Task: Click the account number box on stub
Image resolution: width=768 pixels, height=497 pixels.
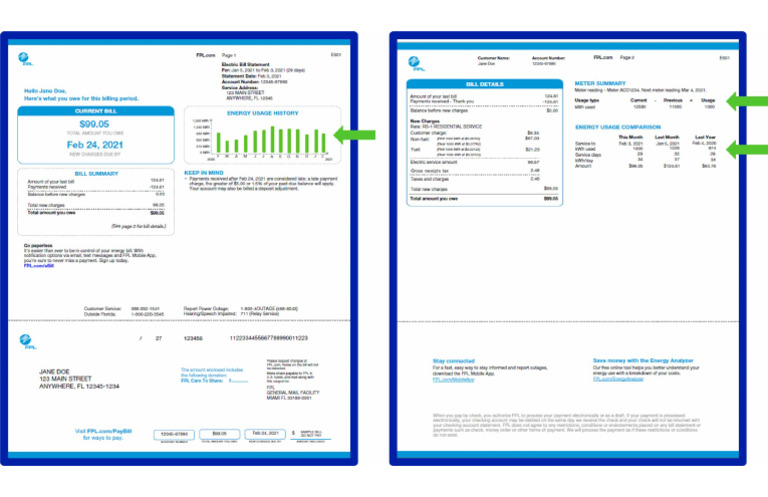Action: click(x=174, y=434)
